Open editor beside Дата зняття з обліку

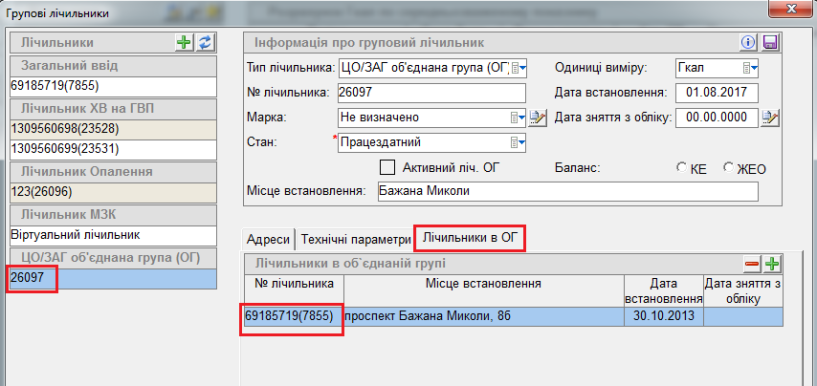(770, 118)
